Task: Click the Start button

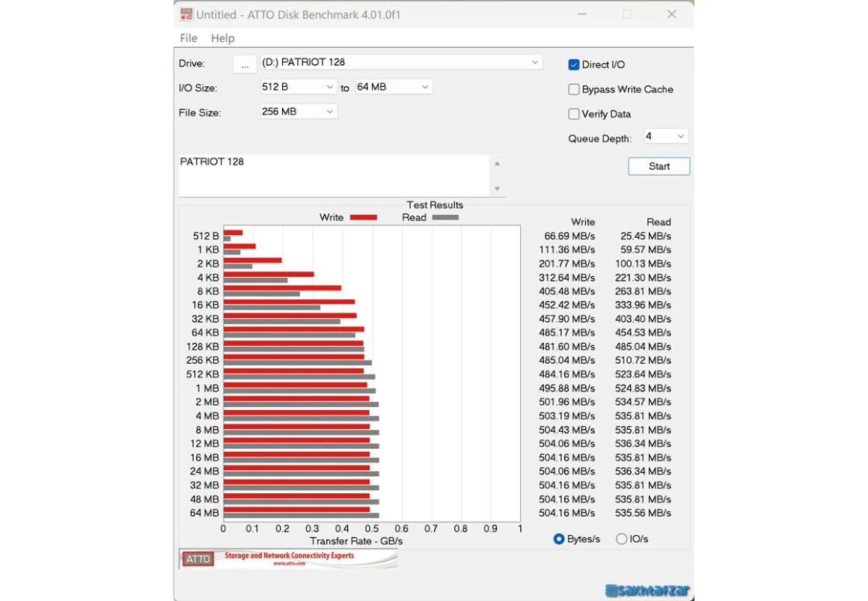Action: click(x=658, y=166)
